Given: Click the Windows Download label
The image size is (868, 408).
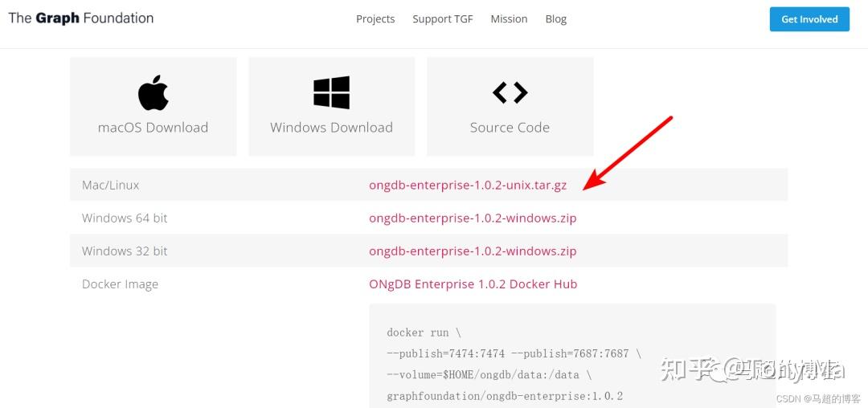Looking at the screenshot, I should [331, 128].
